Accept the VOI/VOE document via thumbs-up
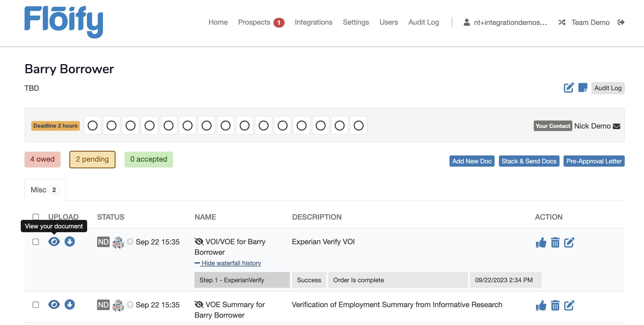Viewport: 644px width, 325px height. [541, 242]
